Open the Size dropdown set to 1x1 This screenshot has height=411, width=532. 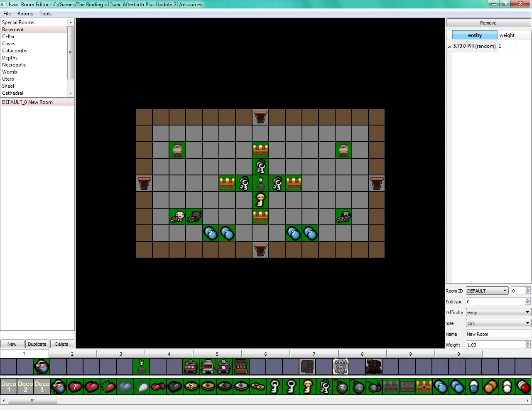pos(498,323)
